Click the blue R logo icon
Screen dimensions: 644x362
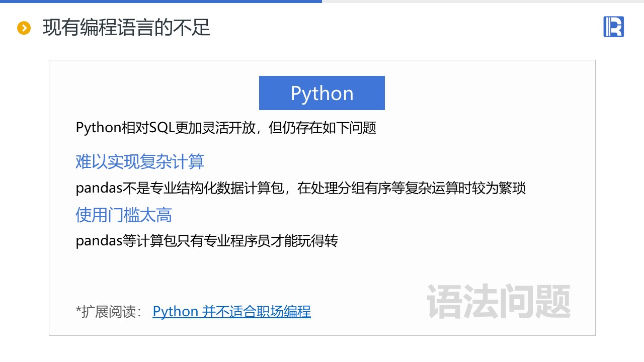point(613,27)
